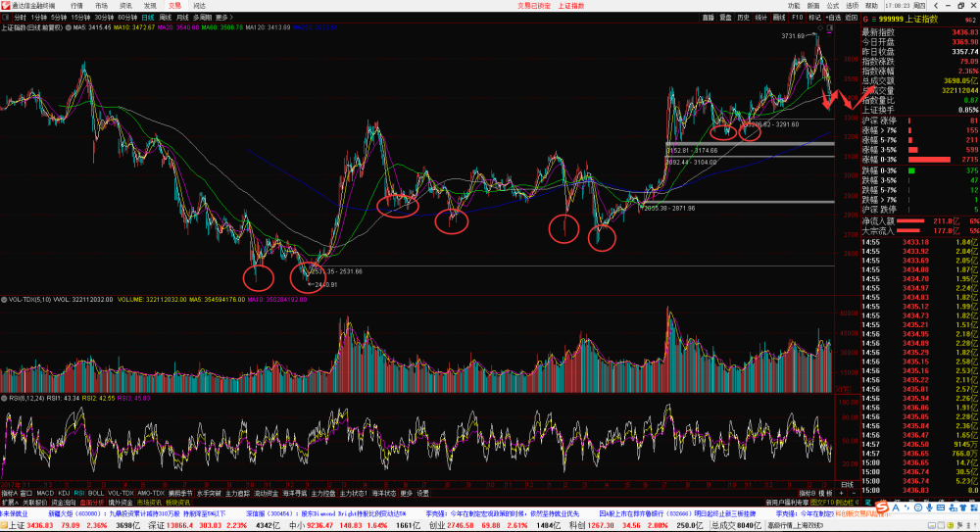Select the MACD indicator tab
This screenshot has width=980, height=532.
[x=45, y=493]
